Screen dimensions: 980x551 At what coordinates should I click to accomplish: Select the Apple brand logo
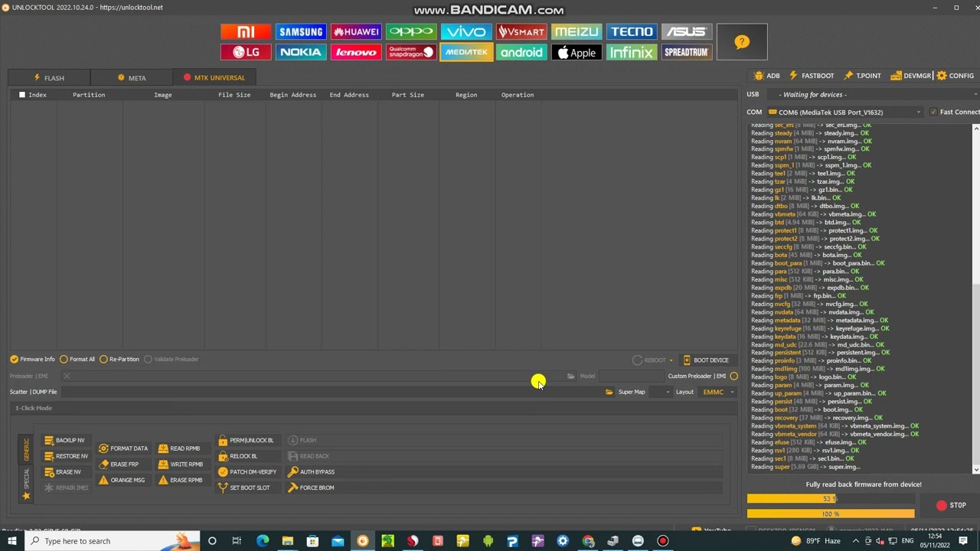pos(577,52)
